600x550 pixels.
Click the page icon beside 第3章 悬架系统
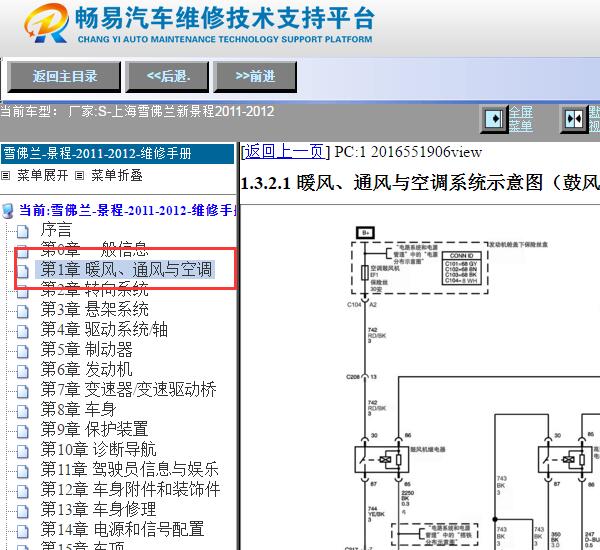(x=23, y=311)
